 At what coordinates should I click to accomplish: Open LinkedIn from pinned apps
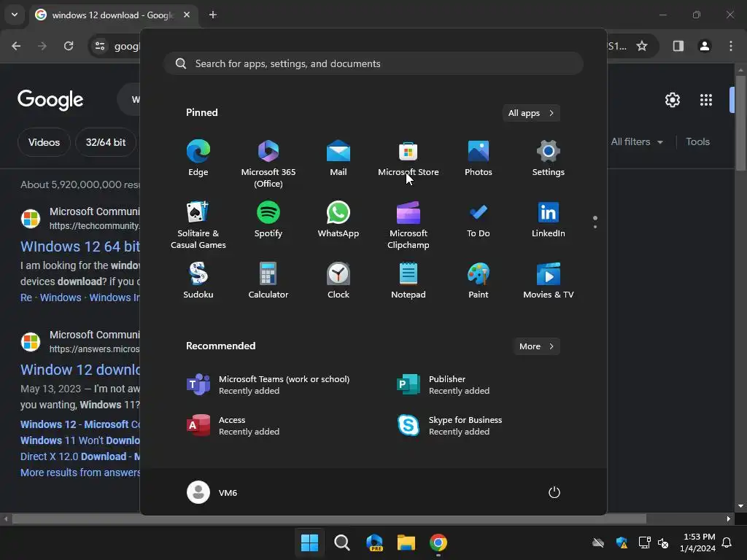click(x=549, y=219)
